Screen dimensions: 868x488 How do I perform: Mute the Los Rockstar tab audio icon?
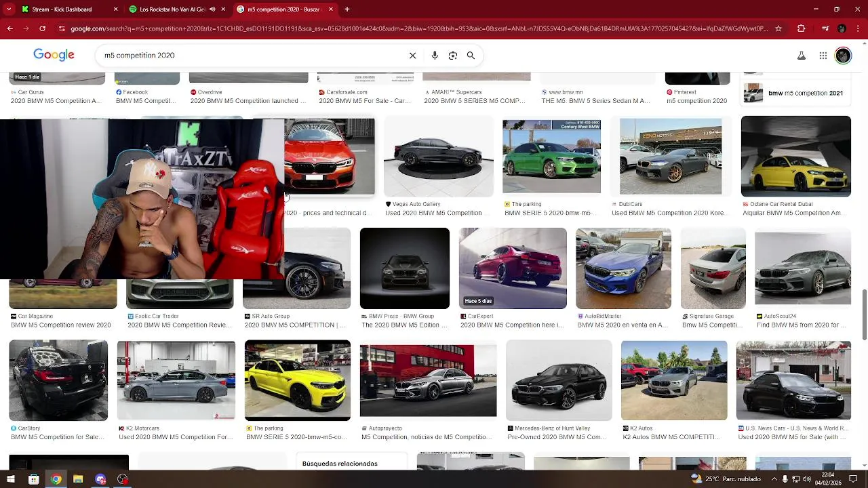pos(212,9)
